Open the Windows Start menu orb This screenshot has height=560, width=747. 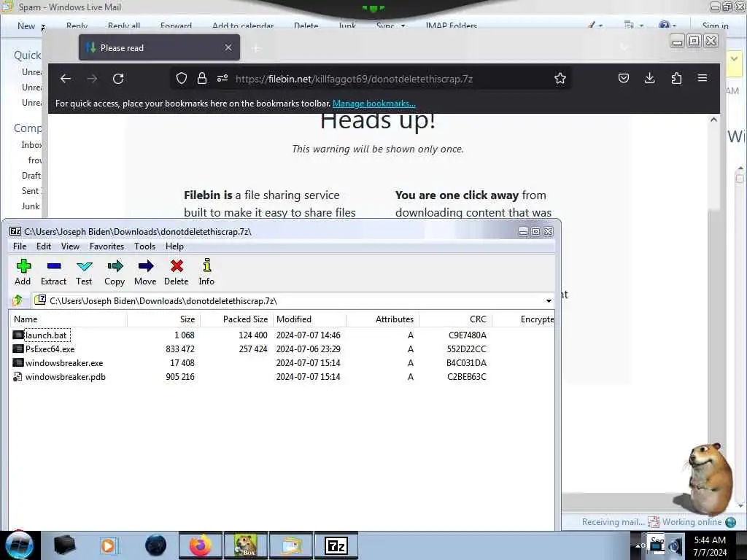click(x=19, y=545)
